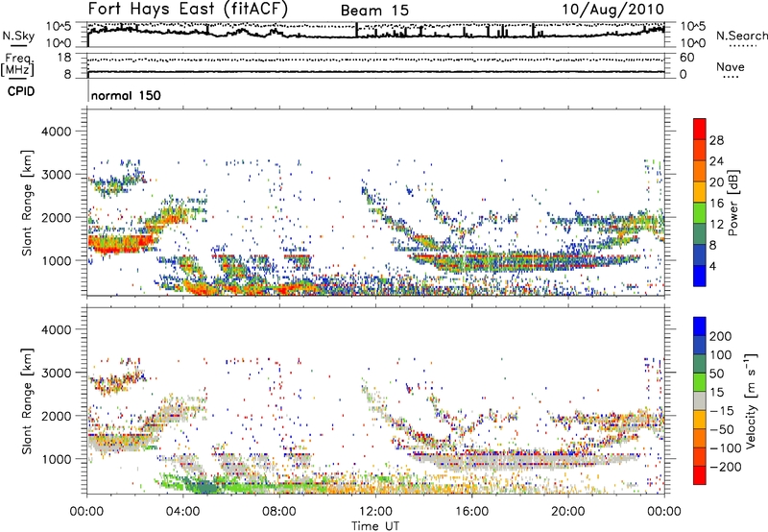Click the 'Beam 15' label

[x=374, y=11]
